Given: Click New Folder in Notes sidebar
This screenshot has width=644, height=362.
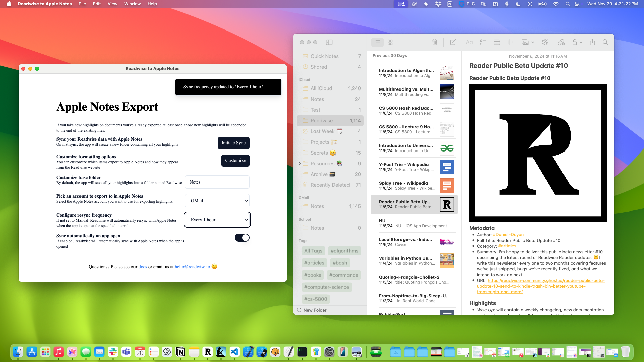Looking at the screenshot, I should tap(312, 310).
